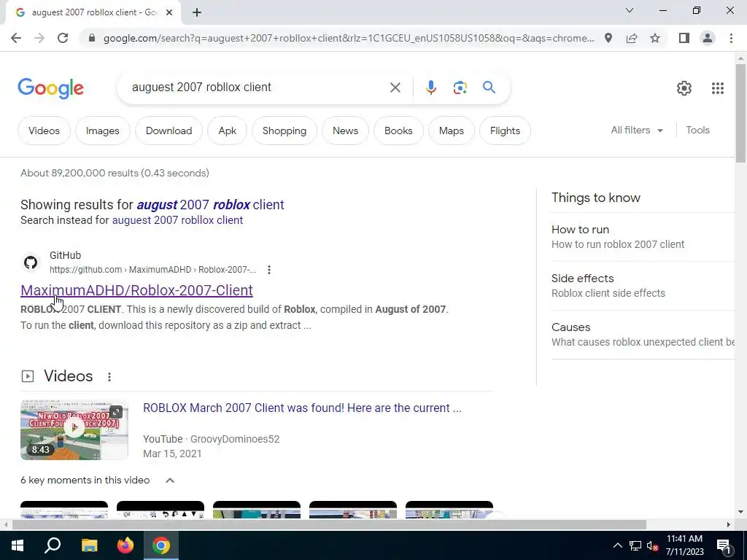
Task: Click the Chrome icon on the taskbar
Action: [161, 545]
